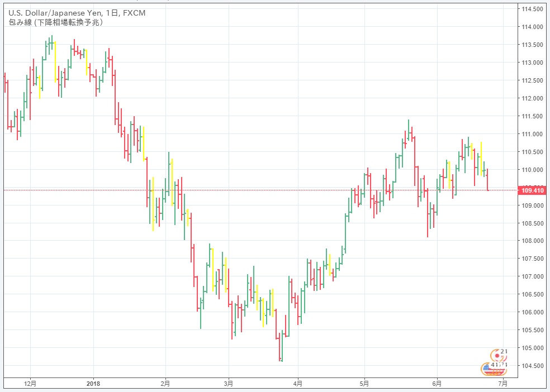This screenshot has height=392, width=550.
Task: Click the 2月 time axis label
Action: 165,384
